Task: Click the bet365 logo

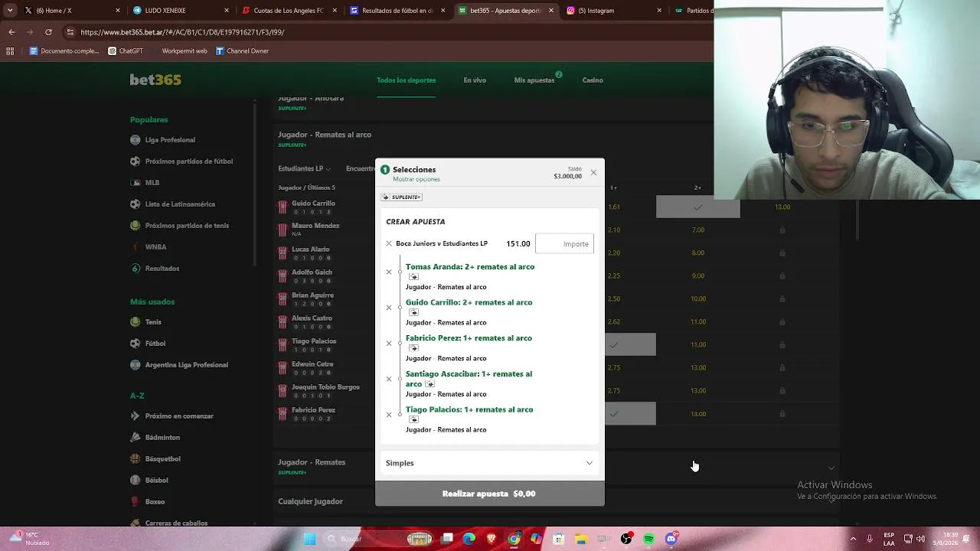Action: click(155, 80)
